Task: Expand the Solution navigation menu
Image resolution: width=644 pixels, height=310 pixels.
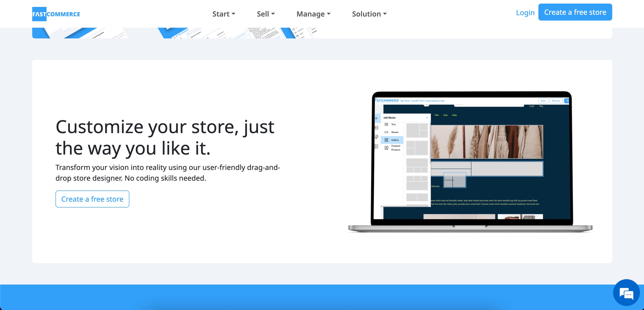Action: (x=368, y=14)
